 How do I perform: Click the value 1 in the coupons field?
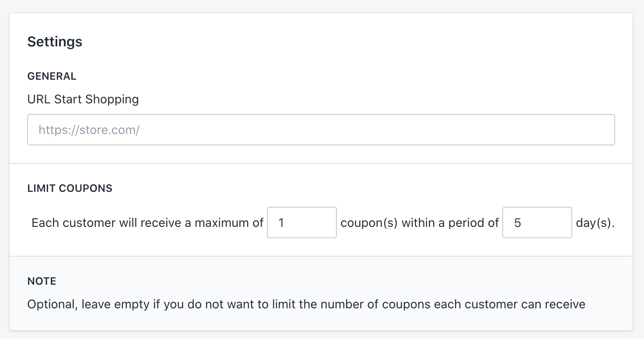281,223
